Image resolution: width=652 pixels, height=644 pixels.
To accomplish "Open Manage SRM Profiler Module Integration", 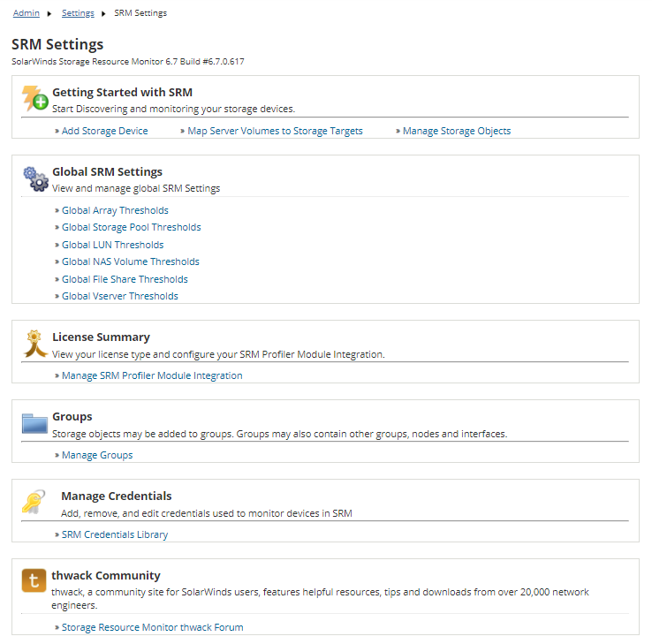I will pos(151,375).
